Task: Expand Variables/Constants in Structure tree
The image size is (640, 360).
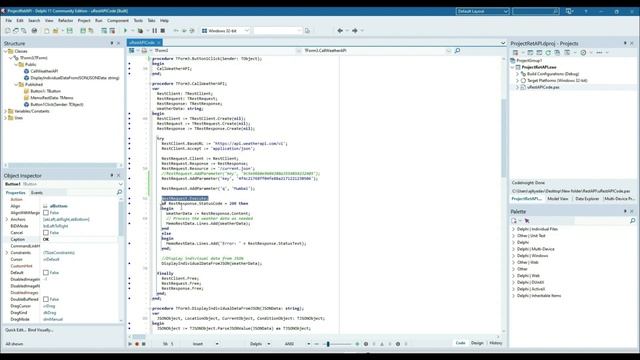Action: tap(5, 111)
